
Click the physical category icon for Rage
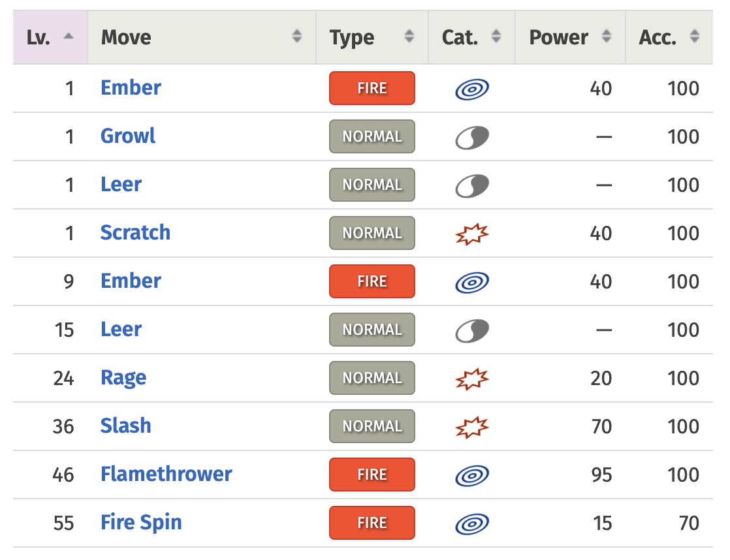pos(471,378)
